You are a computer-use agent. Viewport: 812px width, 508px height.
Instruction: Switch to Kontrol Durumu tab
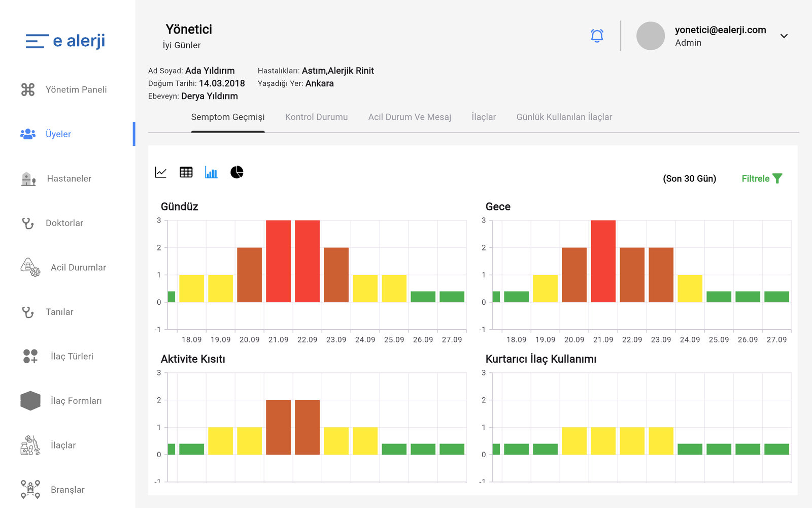point(317,117)
